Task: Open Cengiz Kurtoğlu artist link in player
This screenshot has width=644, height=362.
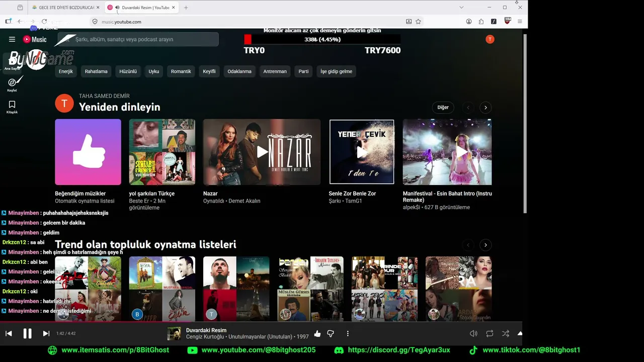Action: coord(205,337)
